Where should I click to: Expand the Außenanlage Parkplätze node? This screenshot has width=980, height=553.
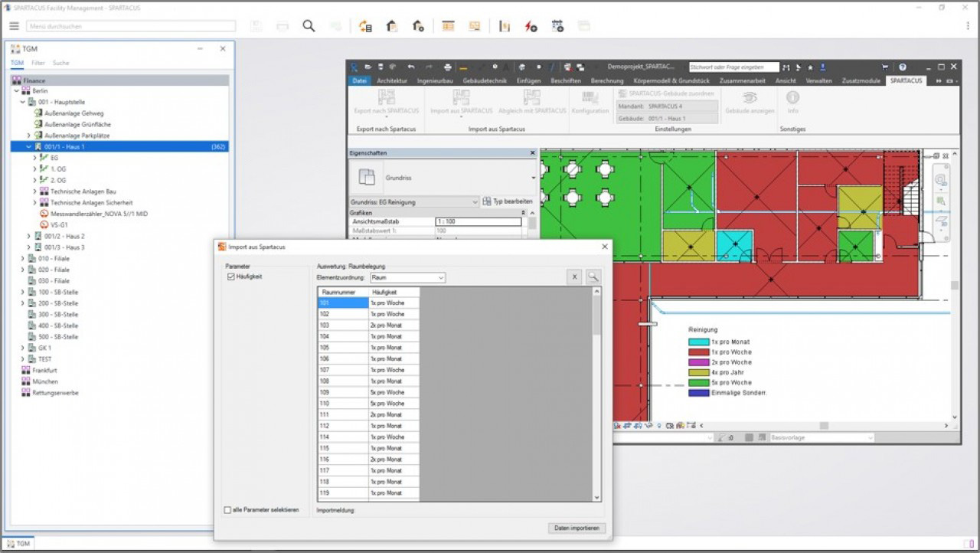tap(29, 136)
